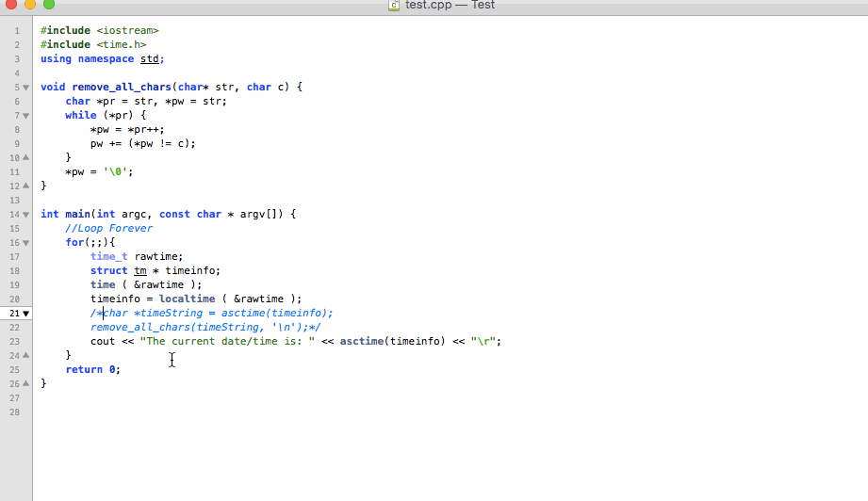
Task: Click line number 1 in gutter
Action: (17, 31)
